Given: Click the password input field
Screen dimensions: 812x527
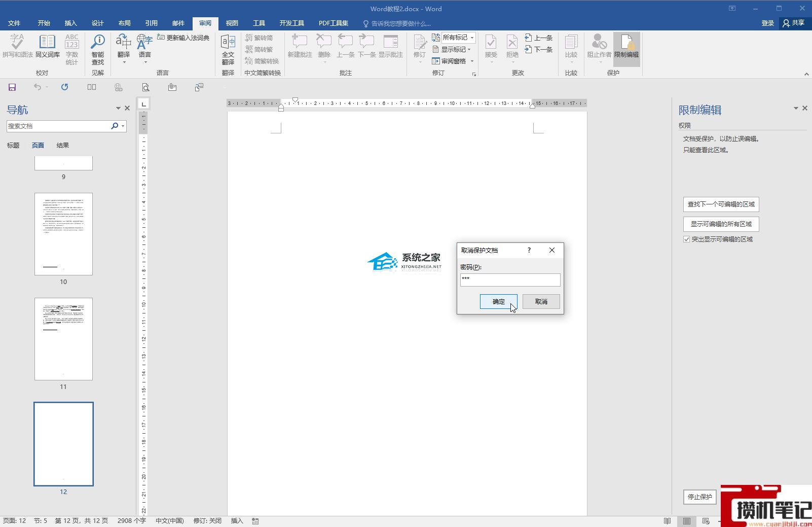Looking at the screenshot, I should point(510,280).
